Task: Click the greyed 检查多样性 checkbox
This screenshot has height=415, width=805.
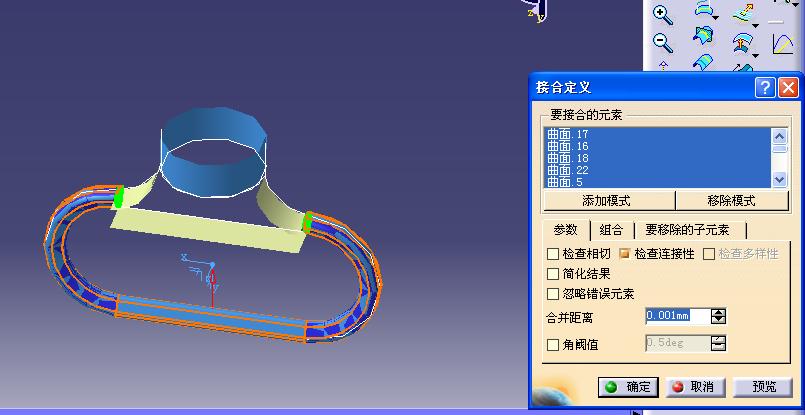Action: [709, 254]
